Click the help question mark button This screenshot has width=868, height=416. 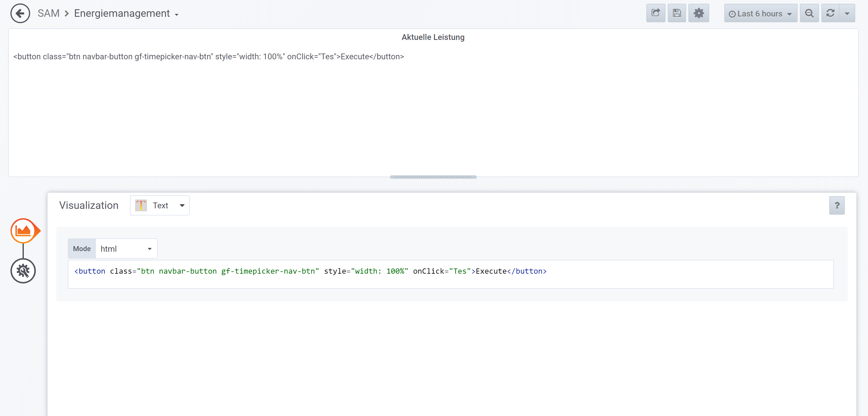coord(837,205)
